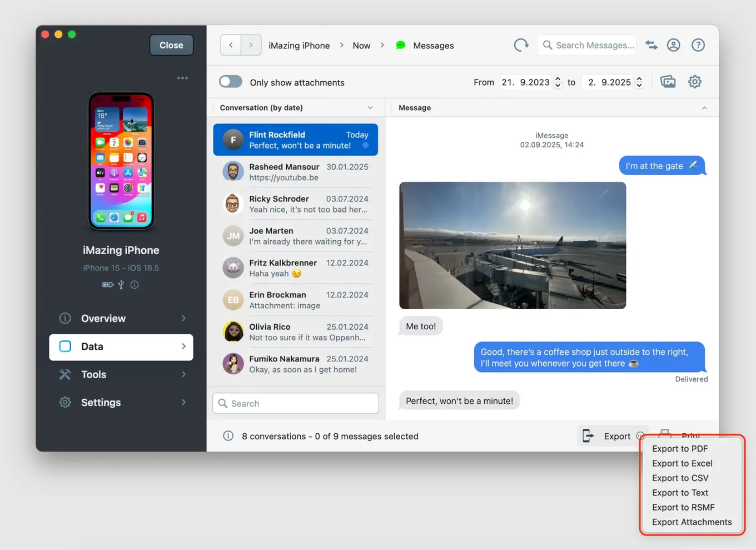
Task: Navigate back with the left arrow button
Action: [x=231, y=45]
